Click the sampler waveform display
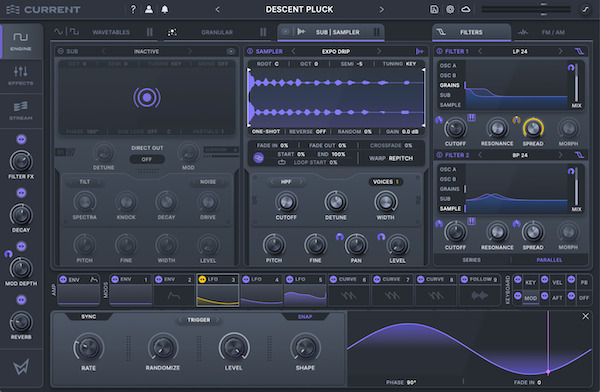The image size is (600, 392). [x=336, y=98]
